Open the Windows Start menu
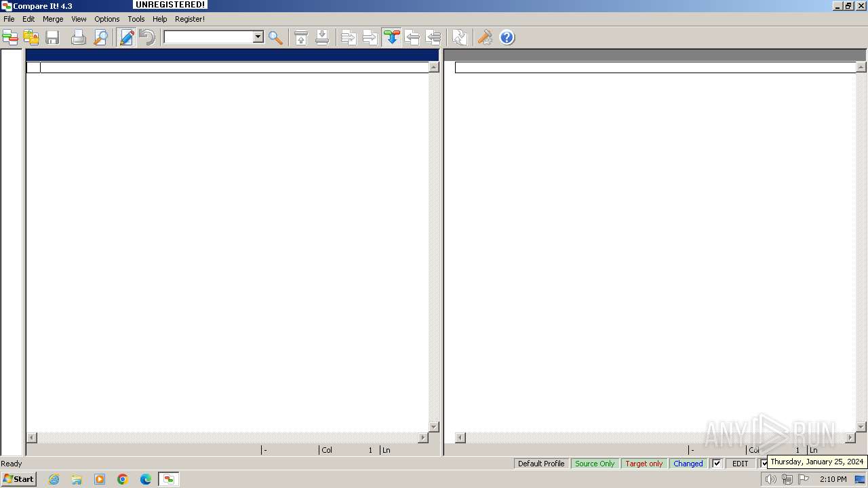The height and width of the screenshot is (488, 868). (x=19, y=479)
